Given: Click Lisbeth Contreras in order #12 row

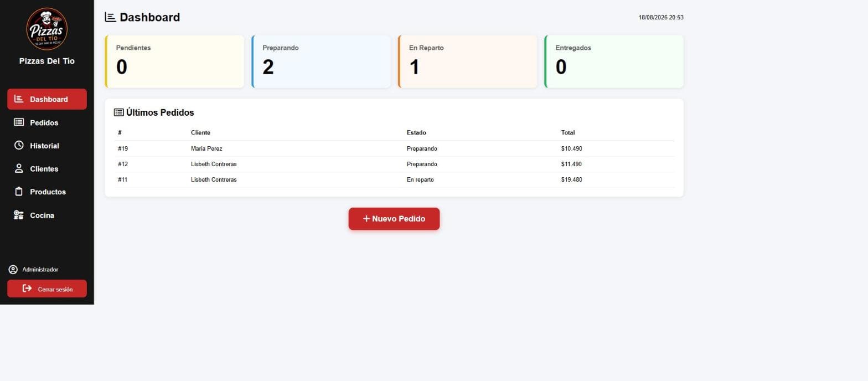Looking at the screenshot, I should (x=214, y=164).
